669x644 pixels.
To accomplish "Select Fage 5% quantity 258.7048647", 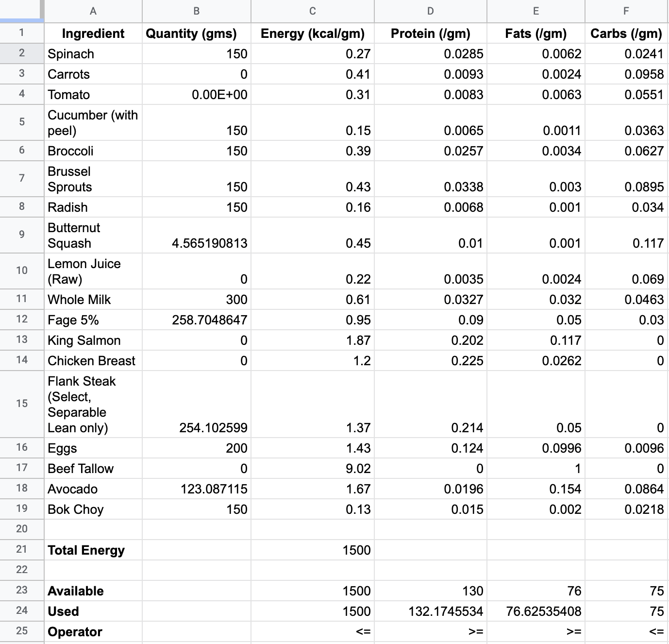I will (x=197, y=320).
